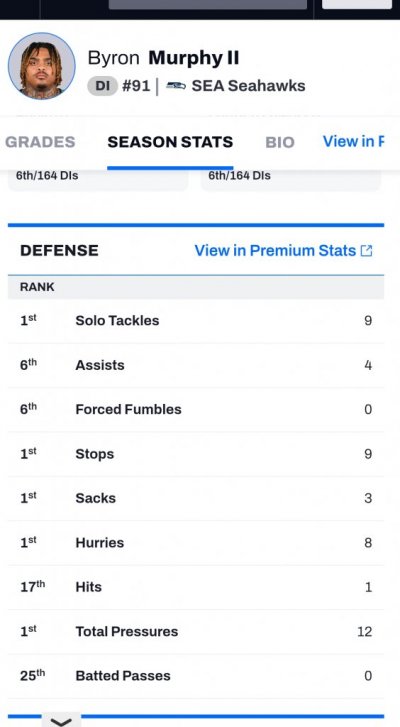Click the white button at the top right
The width and height of the screenshot is (400, 727).
(356, 4)
